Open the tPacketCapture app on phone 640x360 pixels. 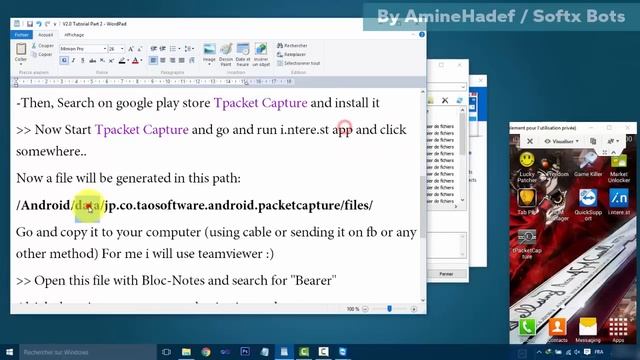pyautogui.click(x=527, y=244)
